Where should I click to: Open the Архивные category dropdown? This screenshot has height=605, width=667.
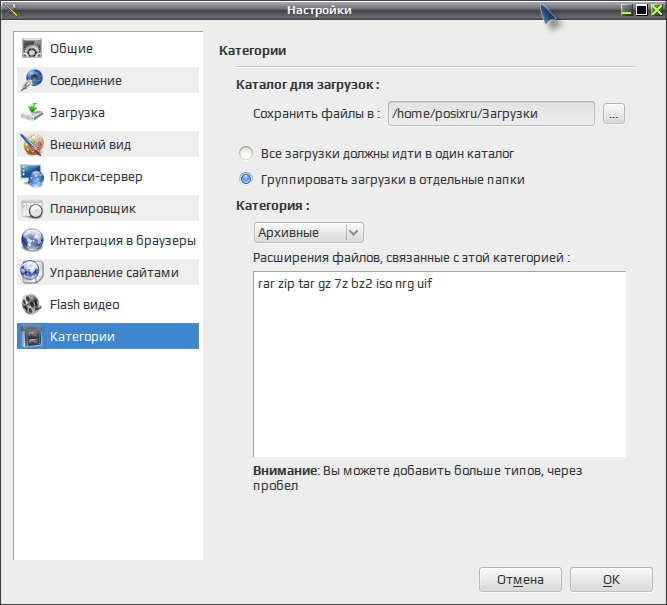click(309, 233)
